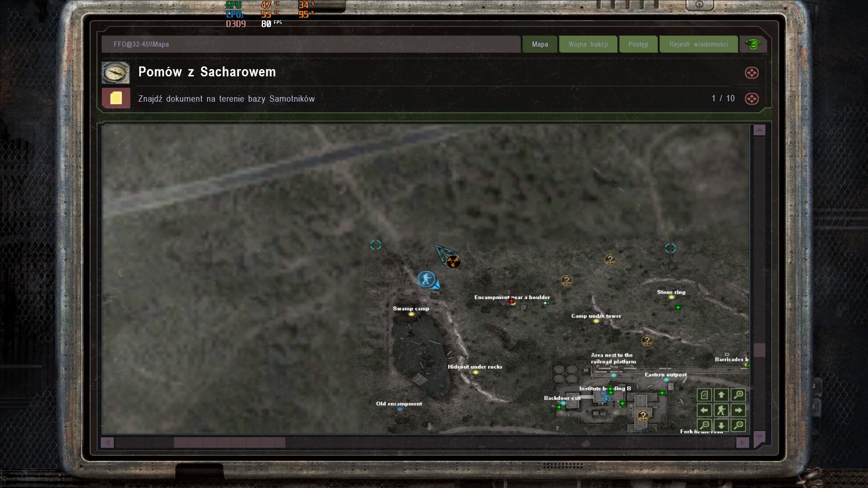
Task: Click the Barricades location label
Action: pos(731,359)
